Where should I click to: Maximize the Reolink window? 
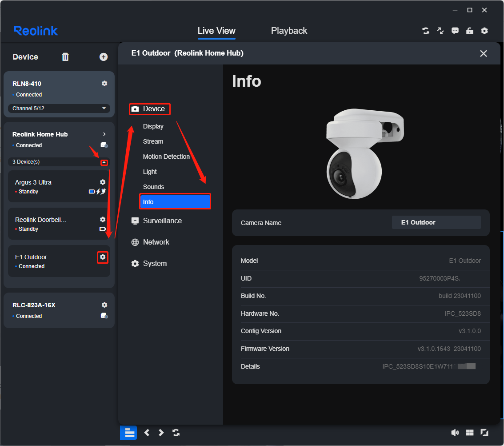click(470, 10)
